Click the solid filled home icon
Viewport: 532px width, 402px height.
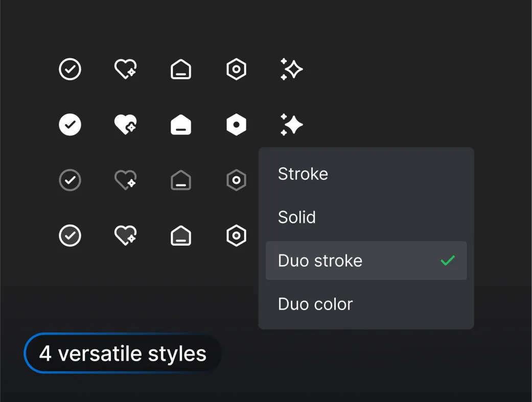[x=181, y=125]
